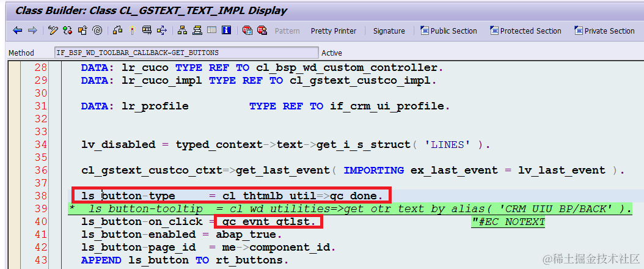Click the test/execute monitor icon
The width and height of the screenshot is (644, 269).
147,31
